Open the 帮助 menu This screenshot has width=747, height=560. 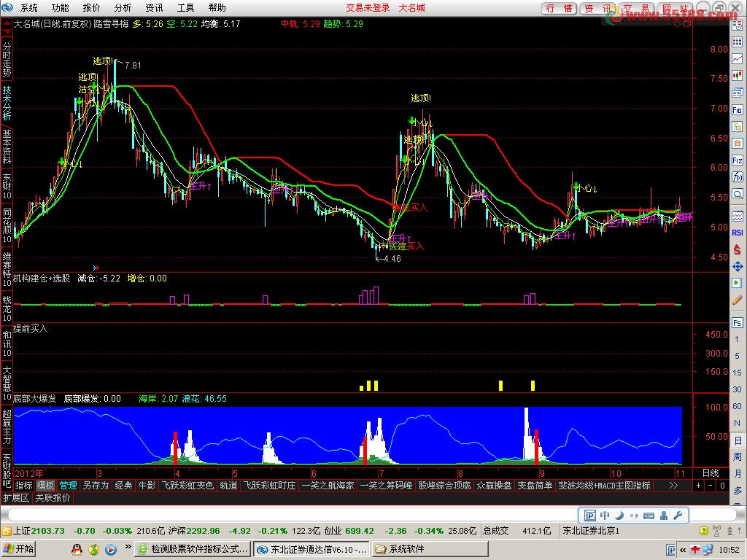coord(217,7)
